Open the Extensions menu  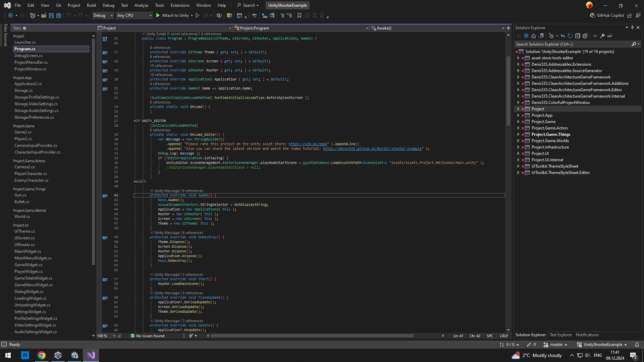pos(180,5)
